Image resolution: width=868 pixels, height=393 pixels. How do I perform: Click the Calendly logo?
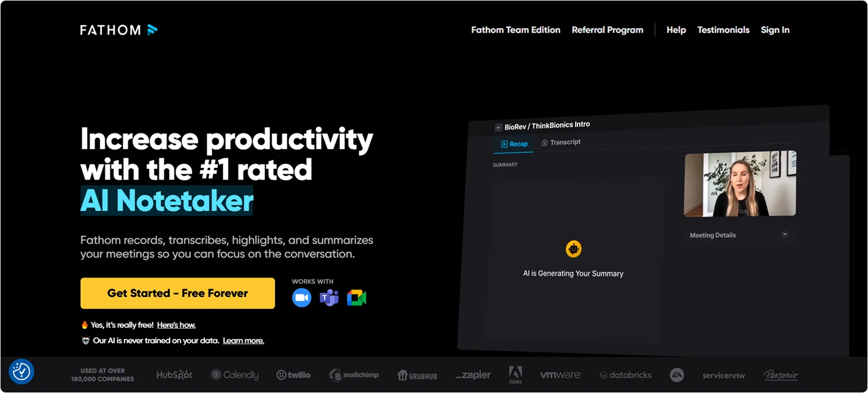pyautogui.click(x=234, y=375)
